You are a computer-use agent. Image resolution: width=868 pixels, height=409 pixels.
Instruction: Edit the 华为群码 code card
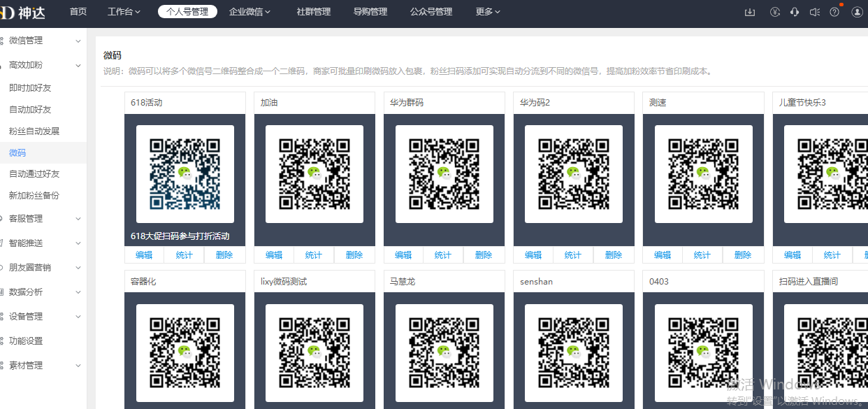(x=403, y=255)
